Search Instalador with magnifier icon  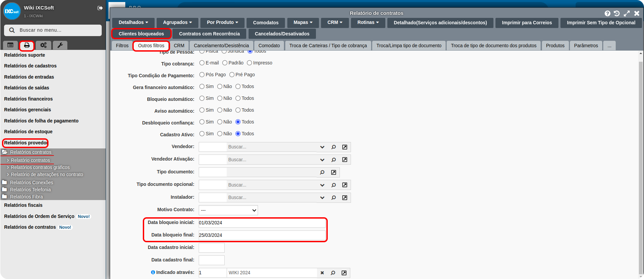tap(333, 198)
